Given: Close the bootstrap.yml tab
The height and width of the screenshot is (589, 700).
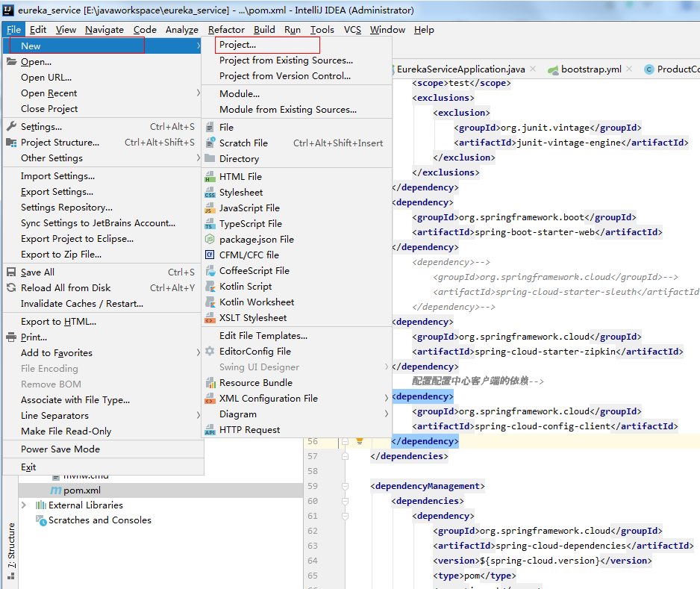Looking at the screenshot, I should coord(629,69).
